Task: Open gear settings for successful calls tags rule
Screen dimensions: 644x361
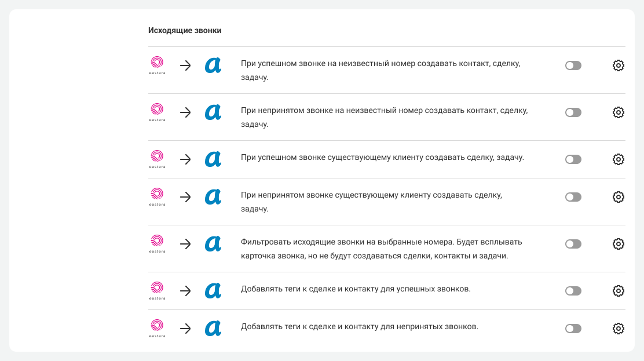Action: tap(618, 291)
